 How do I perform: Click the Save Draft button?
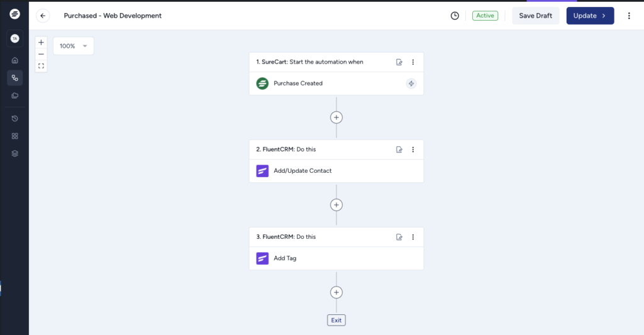coord(536,16)
